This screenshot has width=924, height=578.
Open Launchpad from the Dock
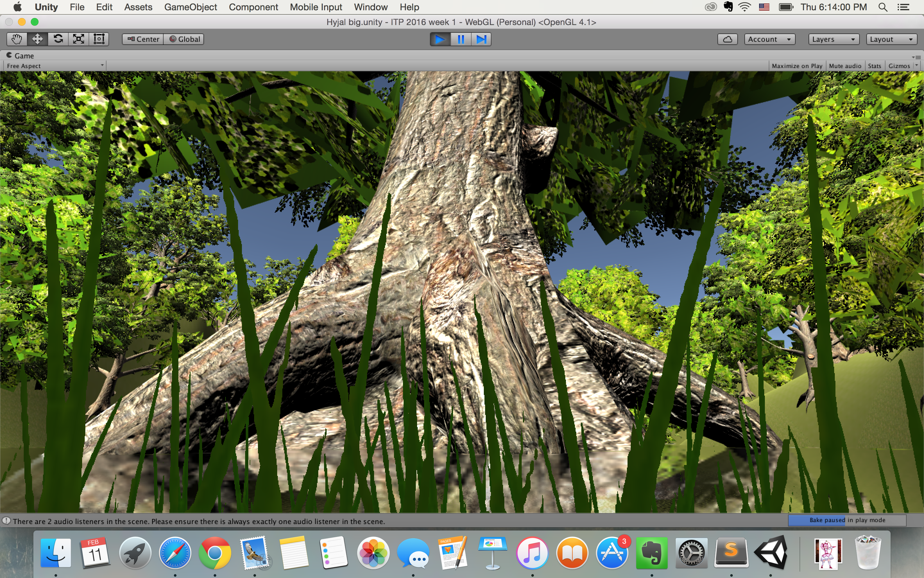(x=135, y=553)
